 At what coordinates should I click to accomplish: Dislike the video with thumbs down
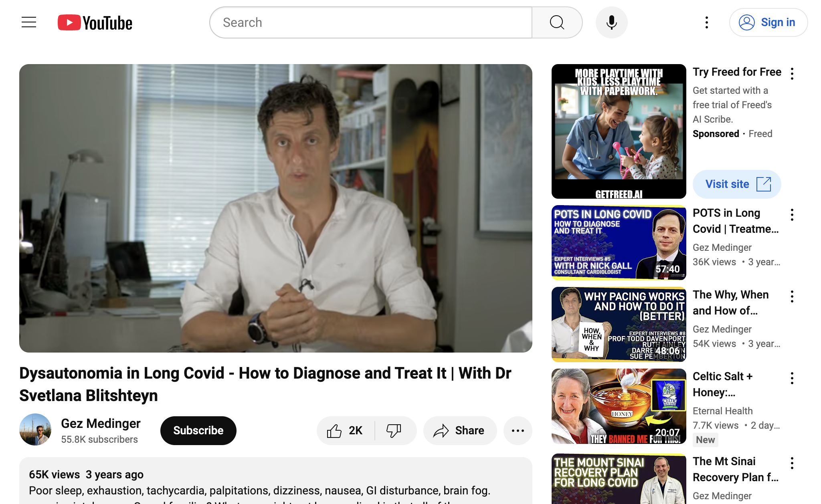(394, 430)
